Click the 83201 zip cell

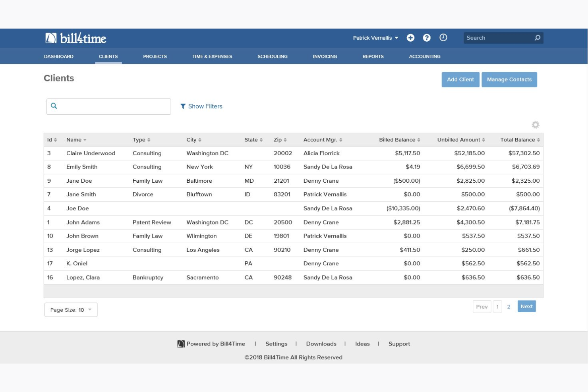pos(282,195)
